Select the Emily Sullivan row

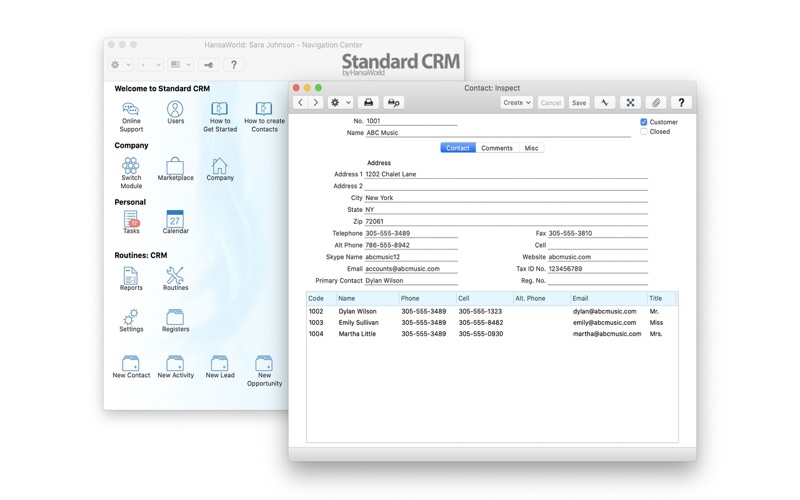[492, 322]
